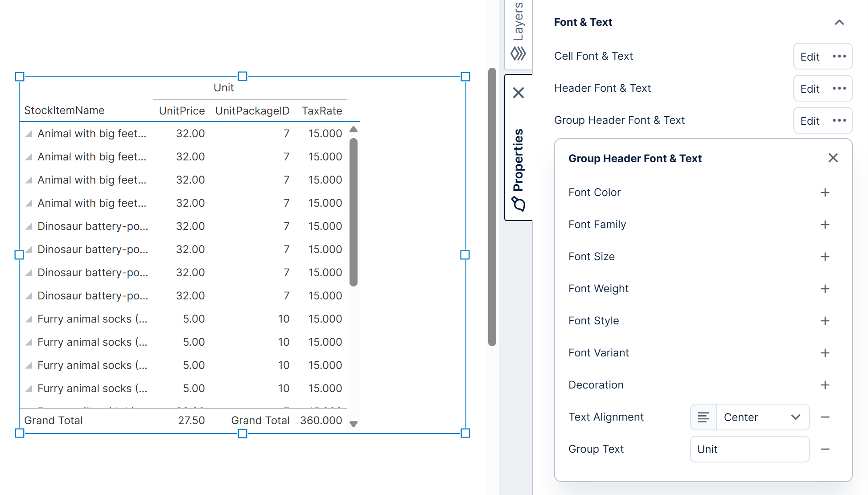Click more options beside Cell Font & Text
Screen dimensions: 868x495
[839, 57]
